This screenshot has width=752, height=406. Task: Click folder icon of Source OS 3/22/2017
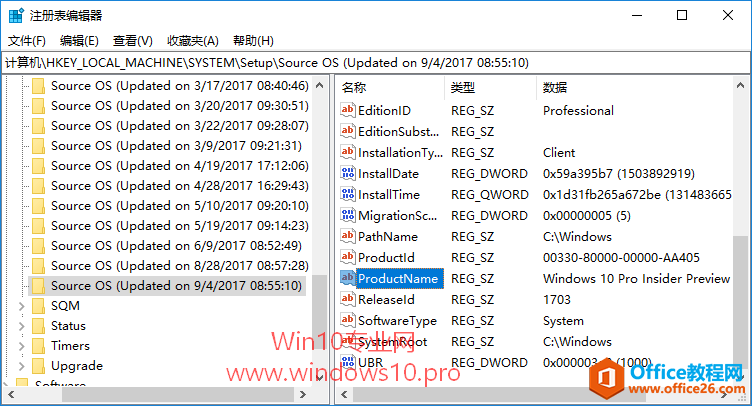pos(38,126)
